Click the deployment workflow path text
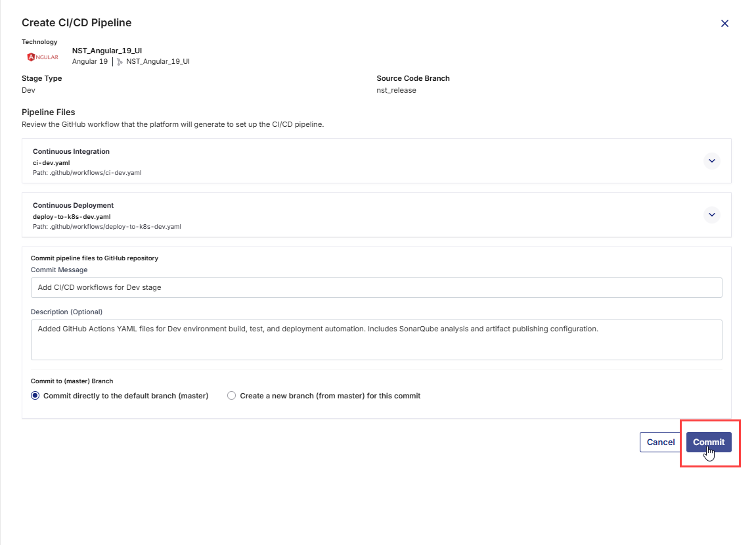Screen dimensions: 756x545 point(106,227)
